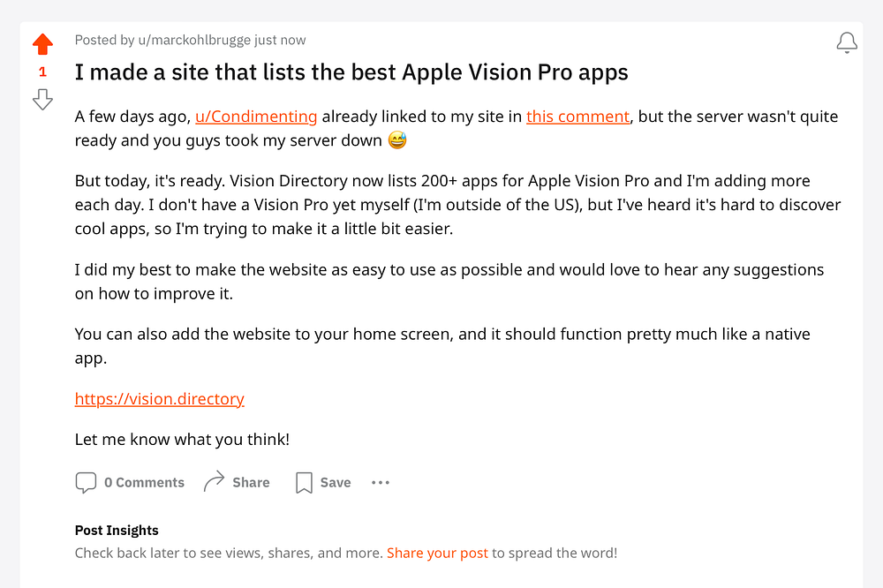883x588 pixels.
Task: Click the Post Insights heading
Action: [x=117, y=531]
